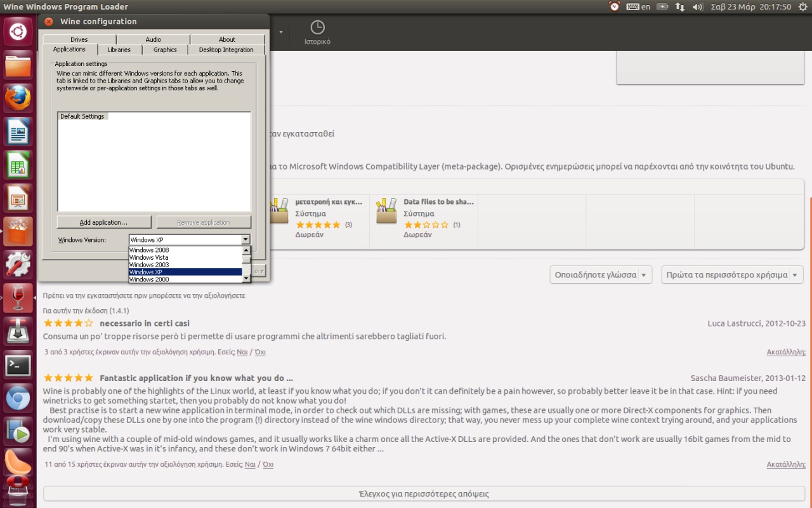The width and height of the screenshot is (812, 508).
Task: Open System Settings from the launcher
Action: click(18, 265)
